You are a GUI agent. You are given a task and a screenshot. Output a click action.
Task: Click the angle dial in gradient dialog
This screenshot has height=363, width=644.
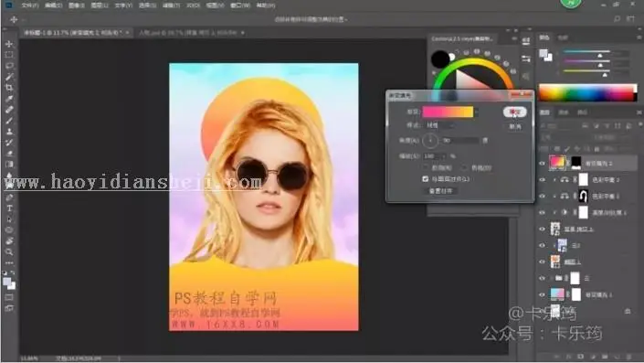click(x=430, y=141)
